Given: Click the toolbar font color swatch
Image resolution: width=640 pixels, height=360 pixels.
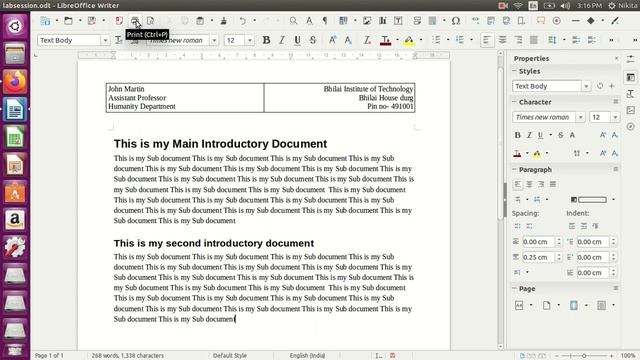Looking at the screenshot, I should (x=385, y=40).
